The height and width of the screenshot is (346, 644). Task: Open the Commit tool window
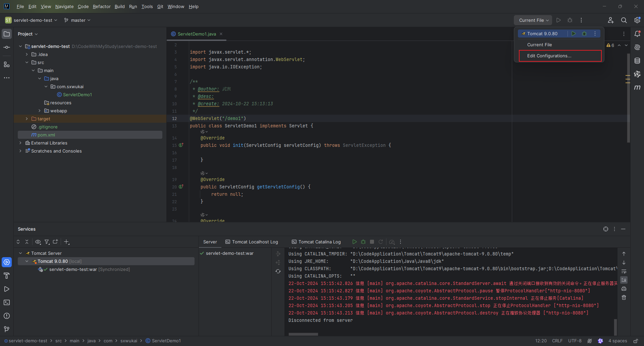(x=7, y=47)
